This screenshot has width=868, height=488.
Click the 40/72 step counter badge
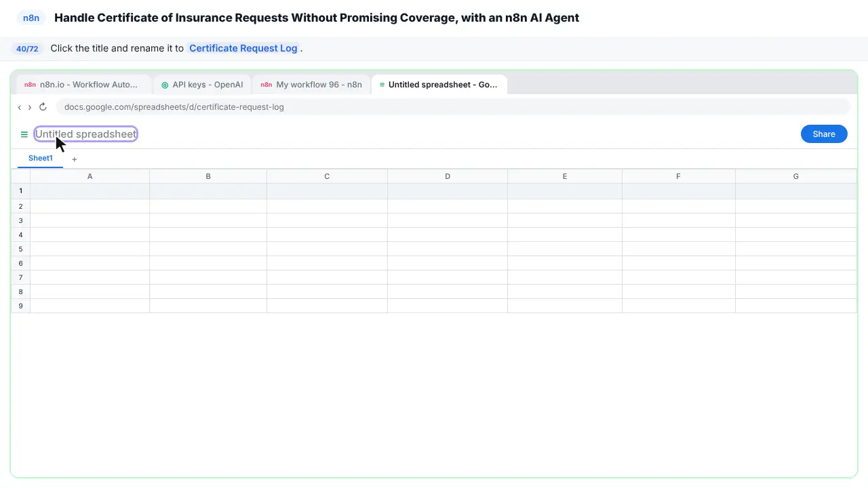click(27, 49)
